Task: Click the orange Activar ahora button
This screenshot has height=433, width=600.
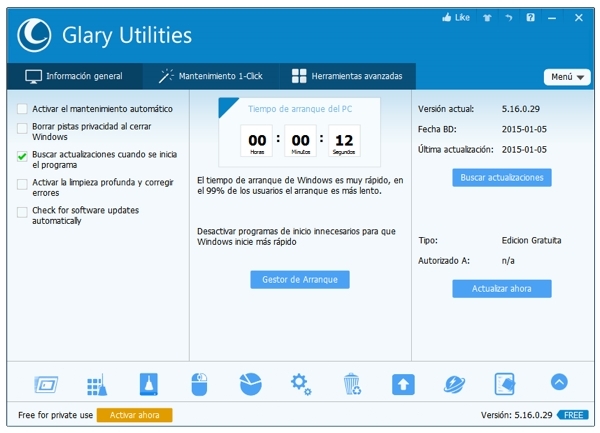Action: [134, 415]
